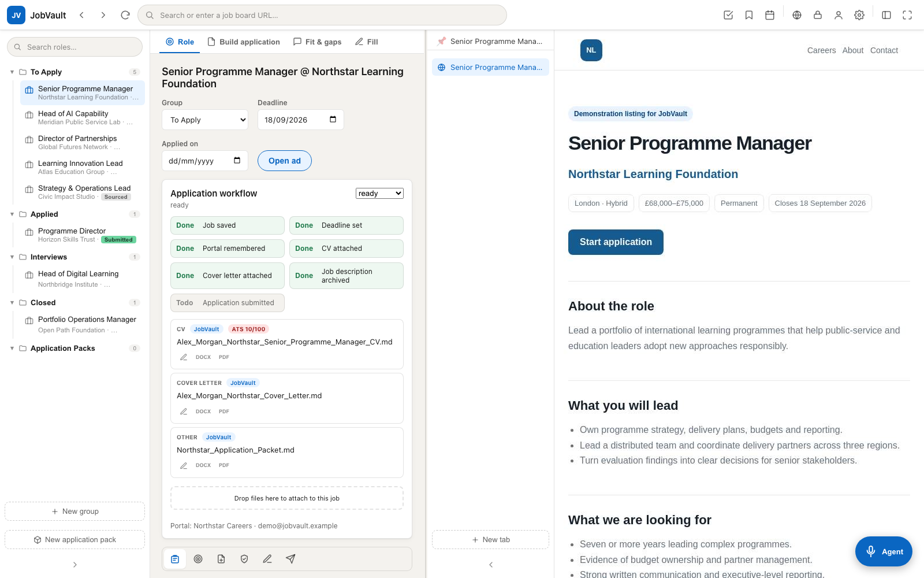Click the NL company logo
The width and height of the screenshot is (924, 578).
pos(591,50)
